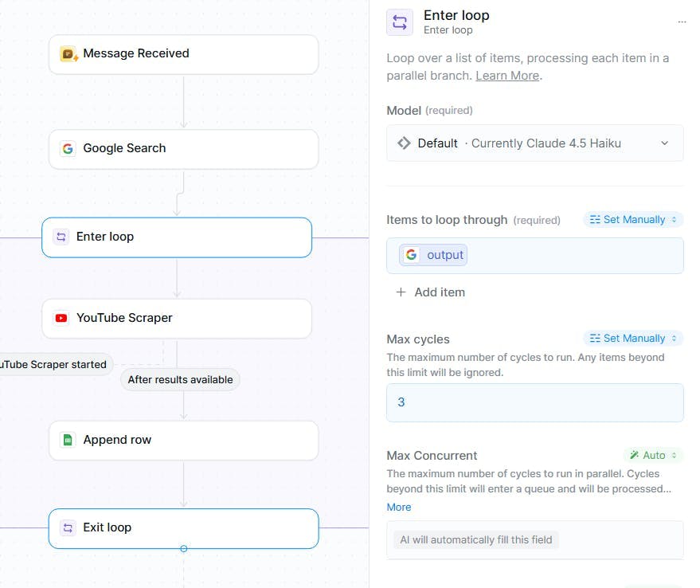This screenshot has width=700, height=588.
Task: Click the Add item button
Action: [x=430, y=292]
